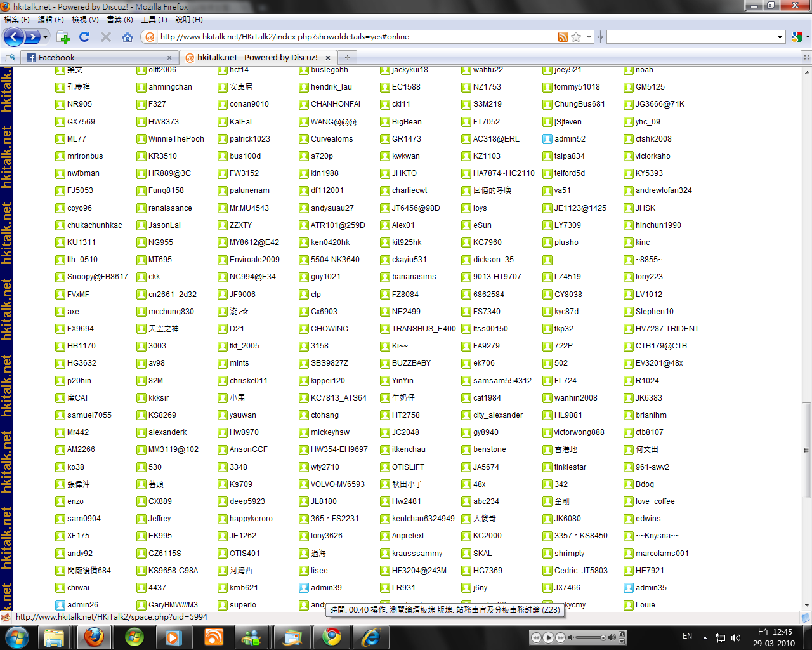Open user kentchan6324949 profile

point(423,519)
